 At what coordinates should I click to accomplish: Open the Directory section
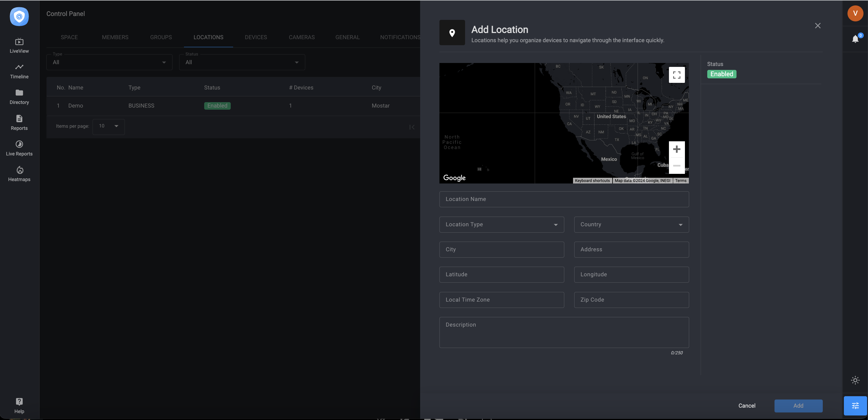pyautogui.click(x=19, y=97)
